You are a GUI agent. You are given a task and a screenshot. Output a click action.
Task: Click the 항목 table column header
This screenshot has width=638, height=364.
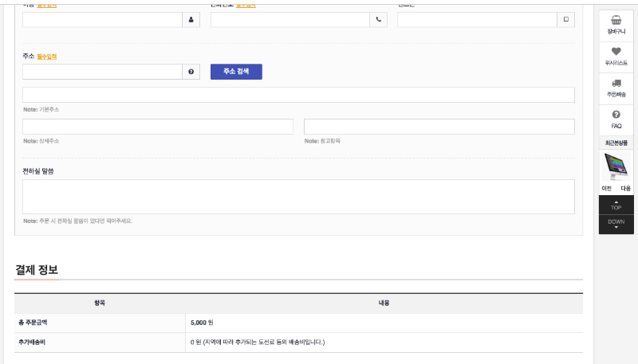tap(100, 303)
